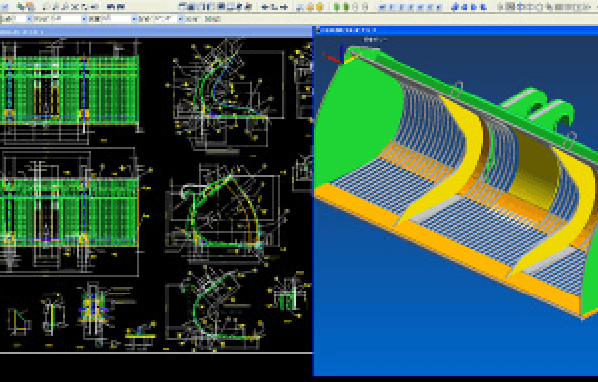
Task: Open the fourth dropdown arrow in the second toolbar row
Action: [x=180, y=19]
